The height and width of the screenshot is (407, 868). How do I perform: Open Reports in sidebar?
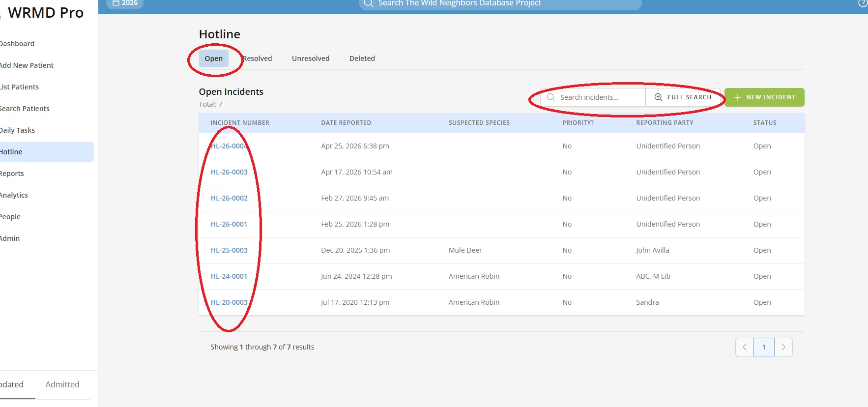(12, 174)
